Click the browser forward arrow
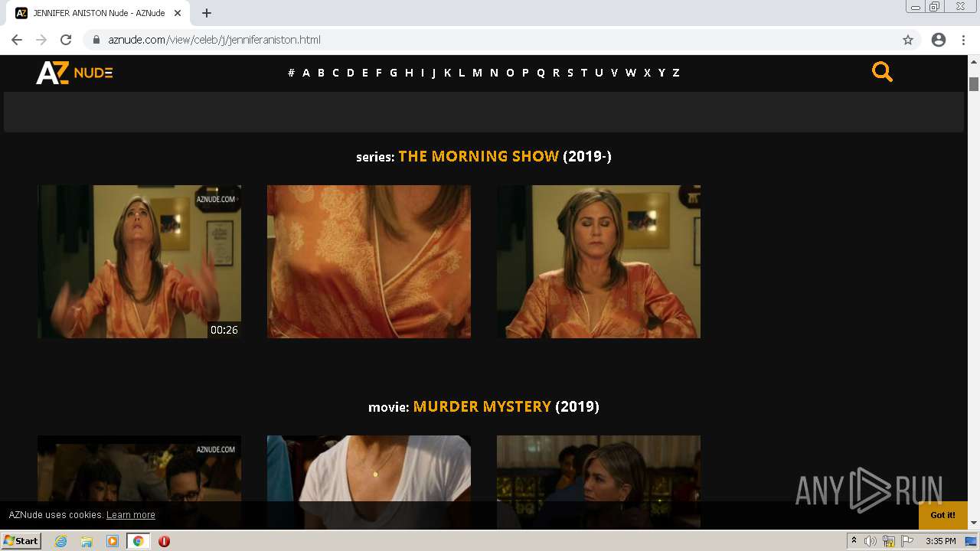The image size is (980, 551). pyautogui.click(x=41, y=40)
